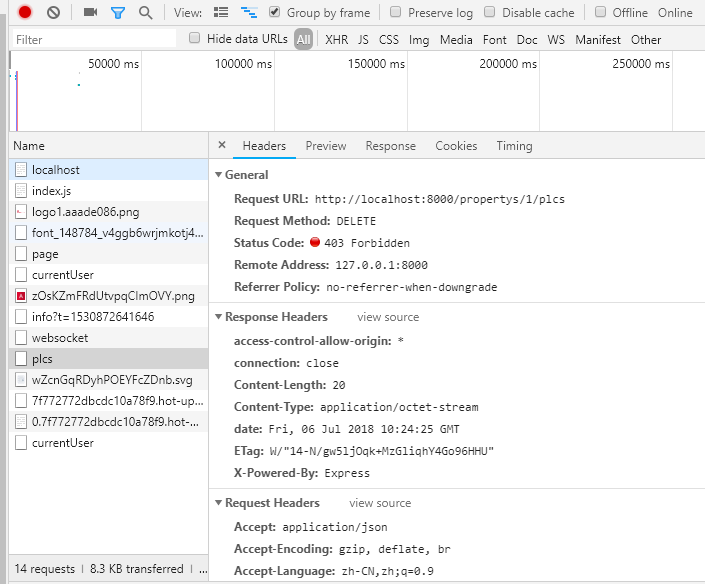705x584 pixels.
Task: Collapse Request Headers section
Action: [219, 503]
